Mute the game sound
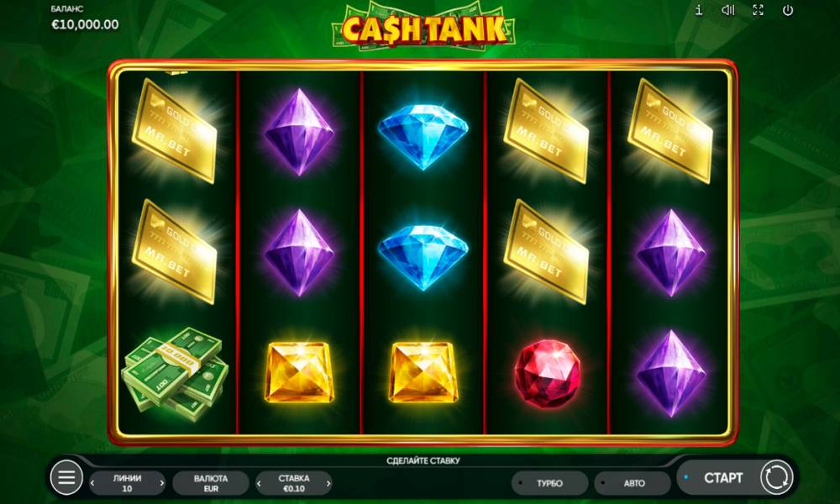Screen dimensions: 840x504 (x=727, y=10)
